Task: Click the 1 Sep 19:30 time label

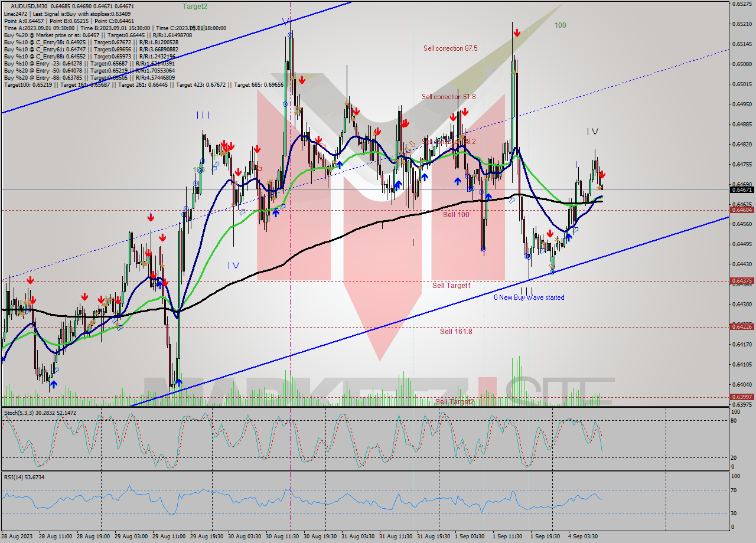Action: coord(545,537)
